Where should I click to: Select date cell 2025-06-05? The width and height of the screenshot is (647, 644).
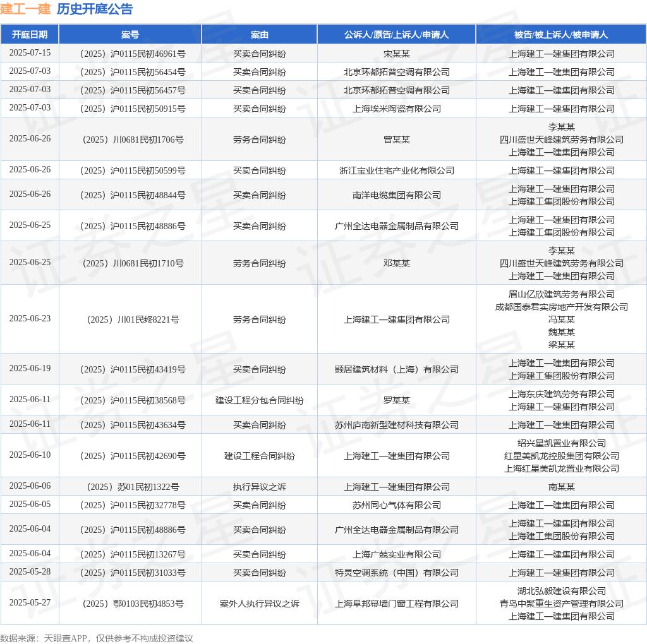[30, 504]
